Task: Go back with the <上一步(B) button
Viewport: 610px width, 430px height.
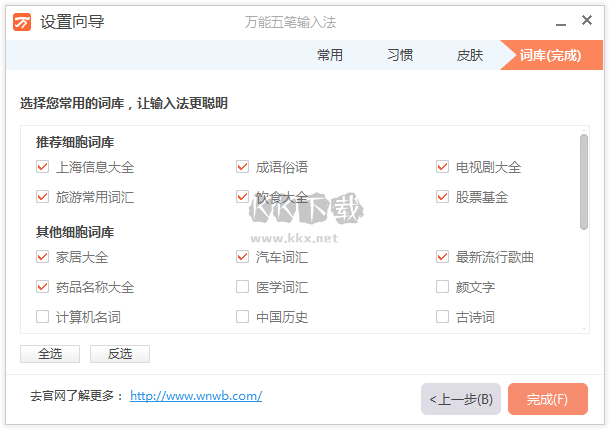Action: 461,399
